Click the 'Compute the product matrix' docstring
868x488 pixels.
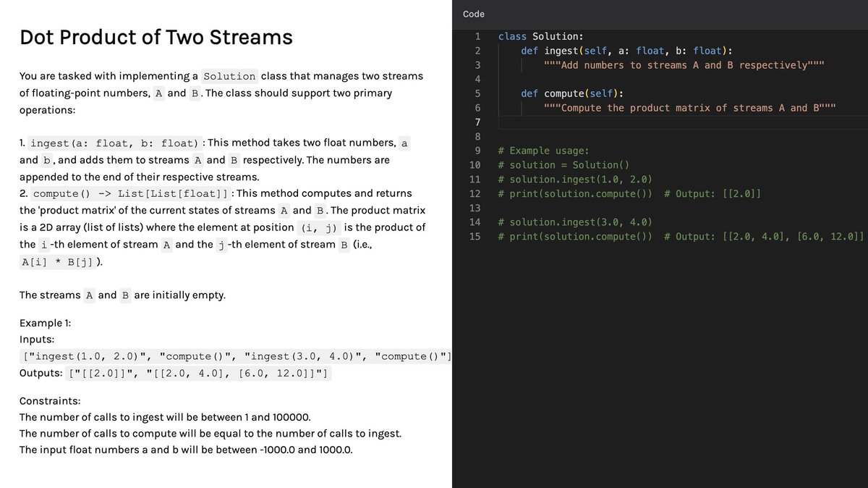(690, 108)
